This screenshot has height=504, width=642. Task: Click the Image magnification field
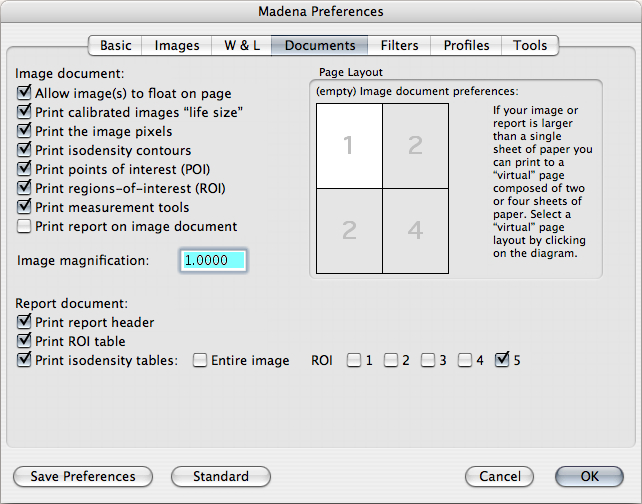tap(213, 261)
